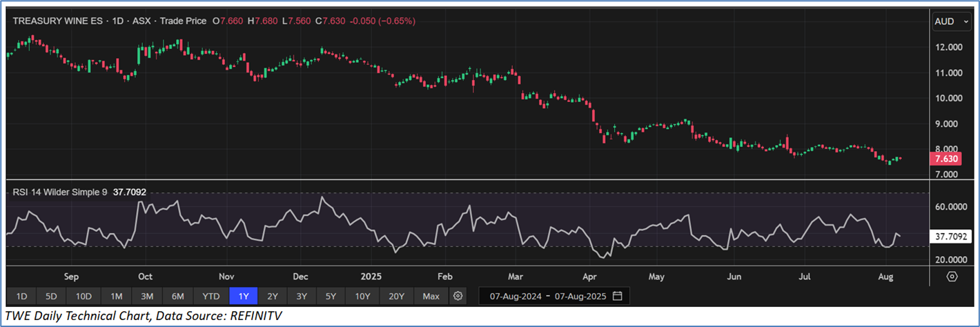Viewport: 980px width, 327px height.
Task: Open chart settings hexagon icon near axis
Action: [952, 277]
